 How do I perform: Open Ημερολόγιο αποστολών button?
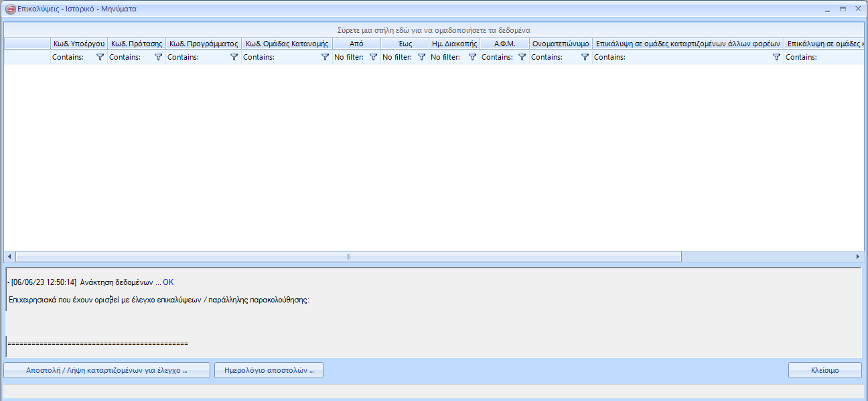[x=269, y=370]
